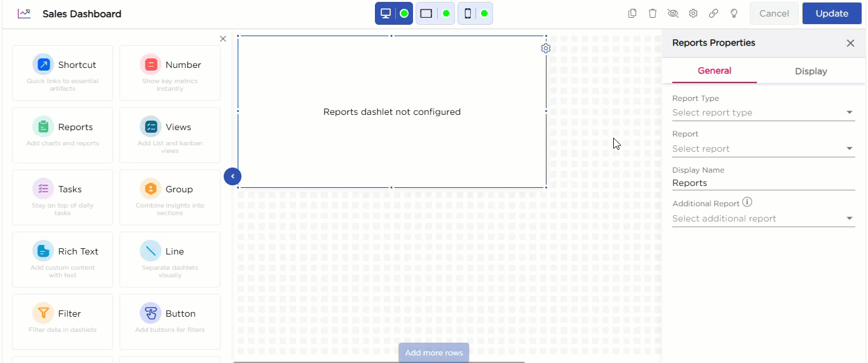The width and height of the screenshot is (868, 363).
Task: Open the Report Type dropdown
Action: (x=763, y=112)
